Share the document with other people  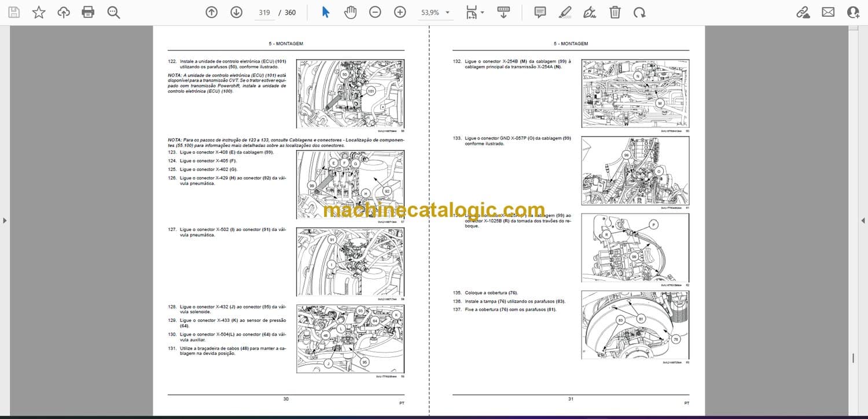[x=853, y=12]
